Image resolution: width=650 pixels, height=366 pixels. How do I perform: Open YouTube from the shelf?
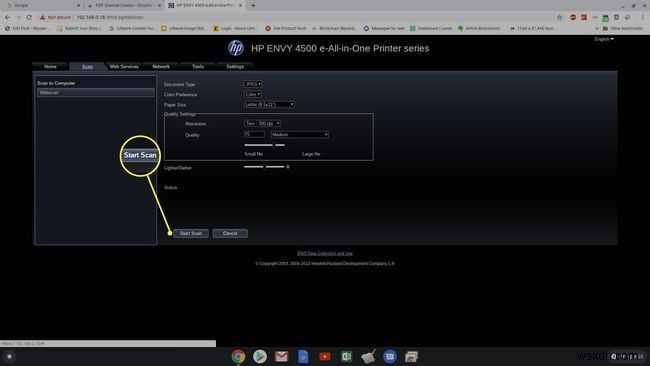tap(325, 356)
